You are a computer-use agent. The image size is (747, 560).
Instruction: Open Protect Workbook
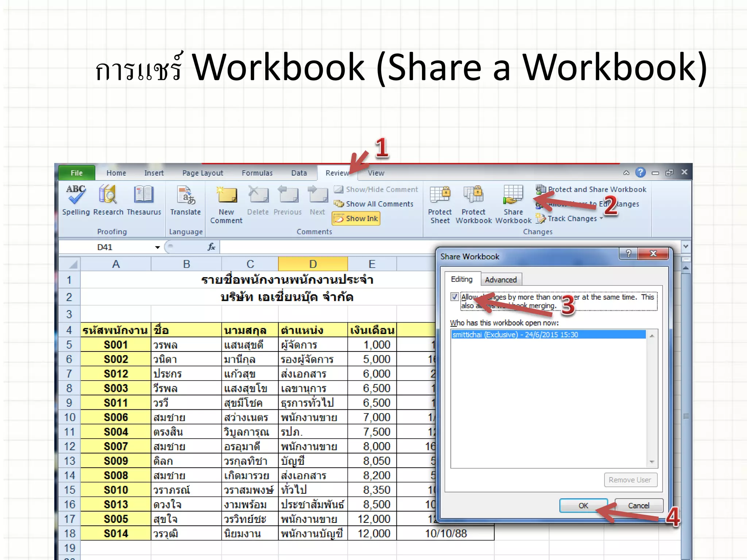click(473, 204)
